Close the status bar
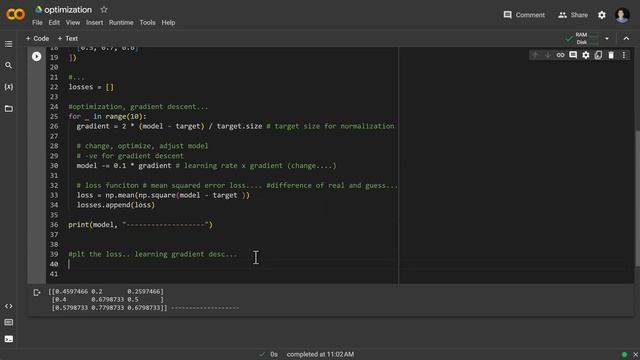Viewport: 640px width, 360px height. [636, 354]
